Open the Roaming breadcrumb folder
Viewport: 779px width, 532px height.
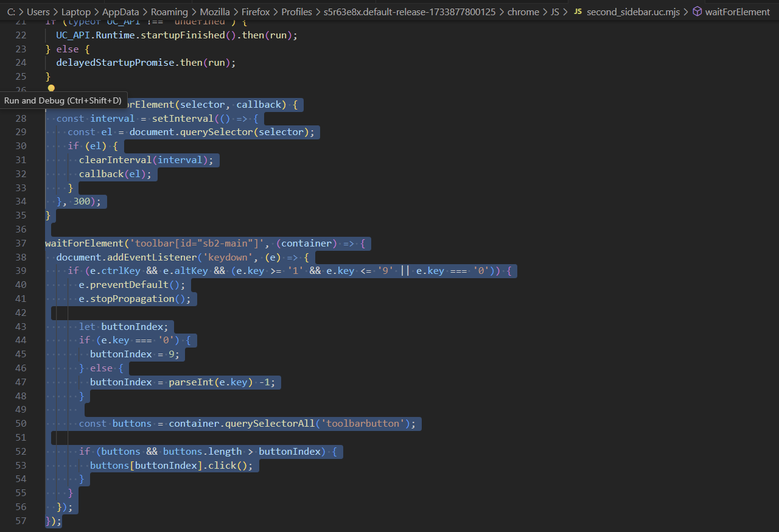169,12
